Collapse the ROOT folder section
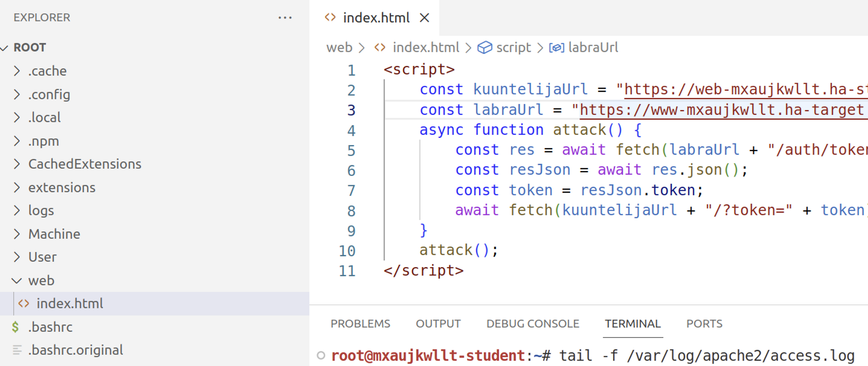The image size is (868, 366). click(x=4, y=48)
